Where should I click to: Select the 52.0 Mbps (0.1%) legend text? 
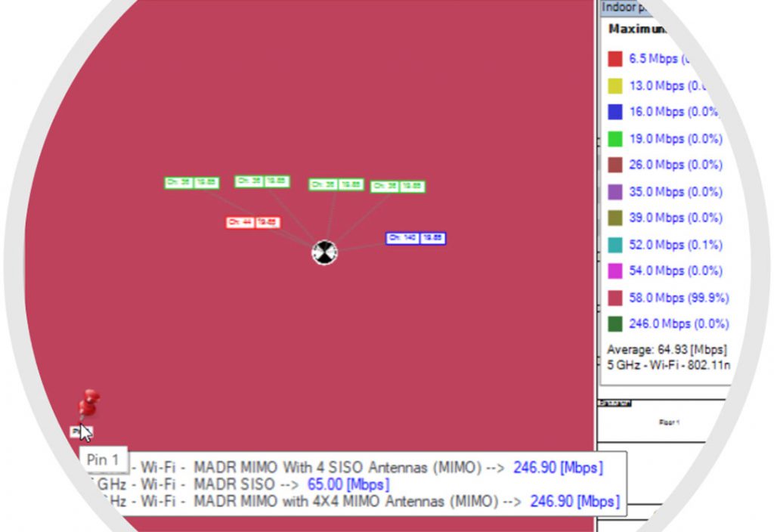[676, 246]
